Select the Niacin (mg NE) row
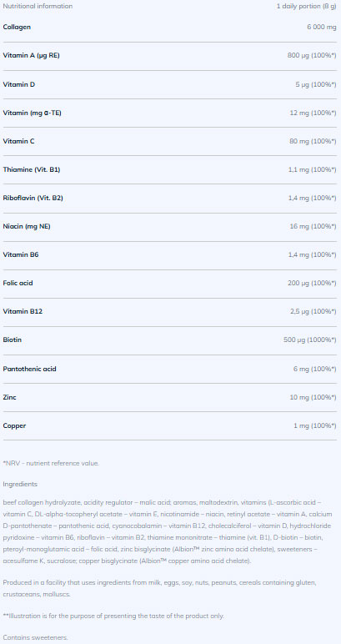The height and width of the screenshot is (644, 341). click(170, 226)
